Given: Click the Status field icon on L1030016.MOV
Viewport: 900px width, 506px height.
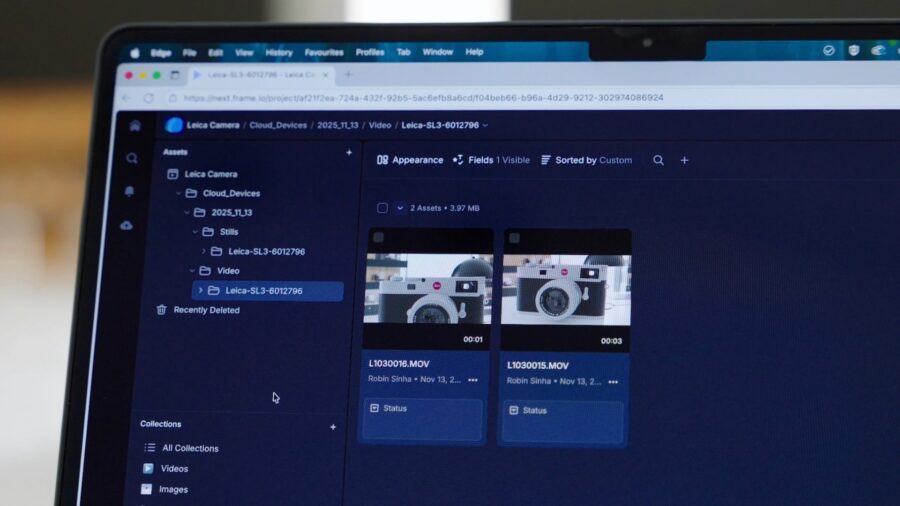Looking at the screenshot, I should pos(374,408).
